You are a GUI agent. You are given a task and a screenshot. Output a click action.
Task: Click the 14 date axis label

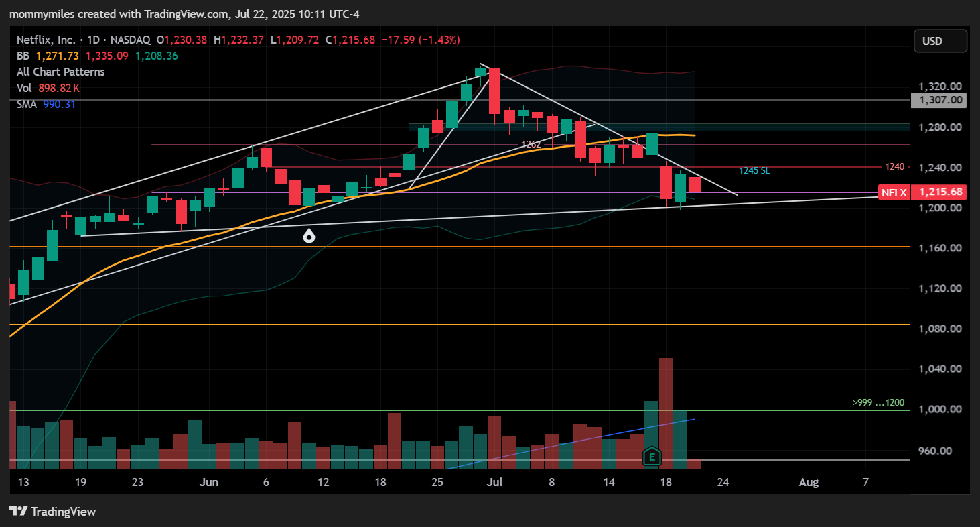pyautogui.click(x=609, y=482)
